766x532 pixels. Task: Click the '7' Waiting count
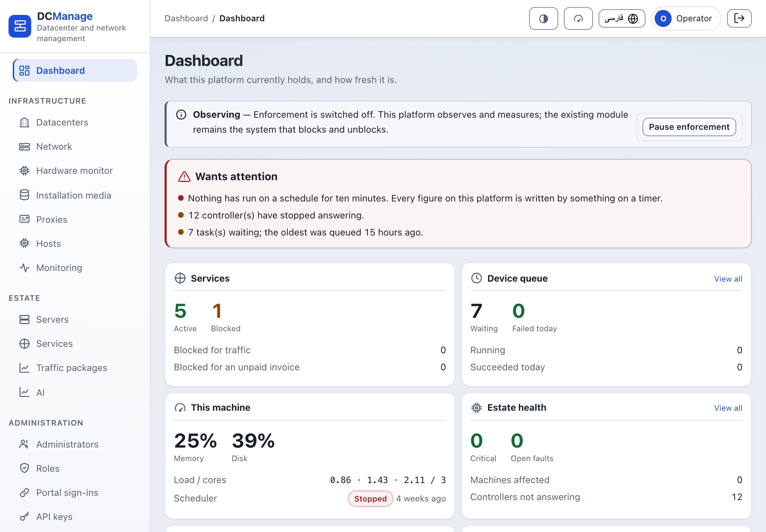476,311
